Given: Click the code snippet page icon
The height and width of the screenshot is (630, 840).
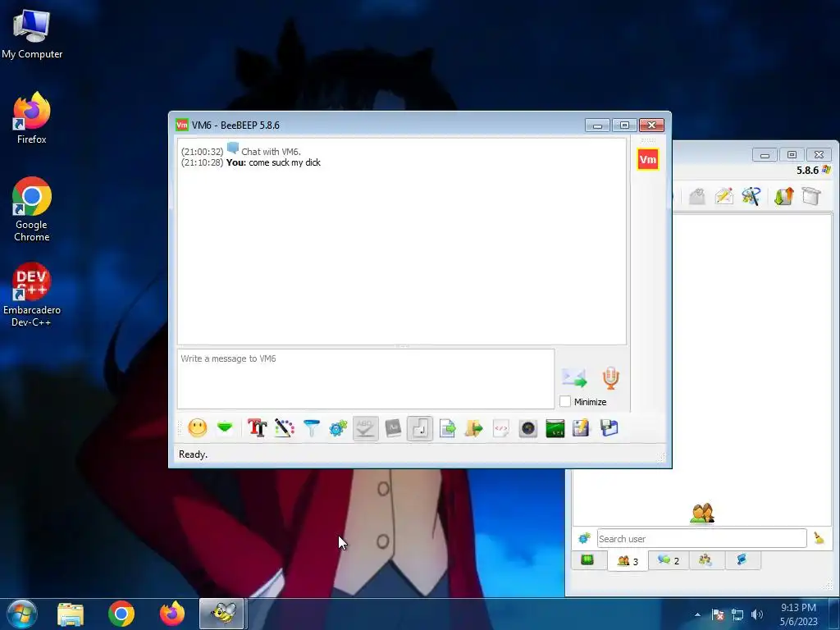Looking at the screenshot, I should point(501,428).
